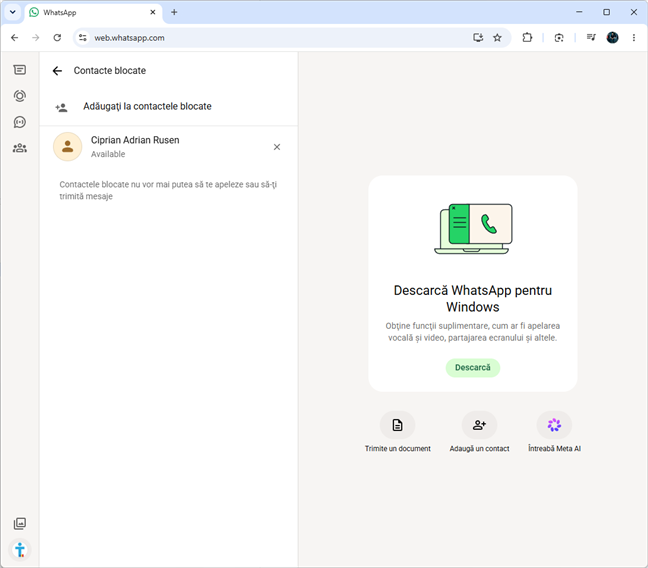Open the Status icon in the sidebar
The image size is (648, 568).
pos(19,96)
